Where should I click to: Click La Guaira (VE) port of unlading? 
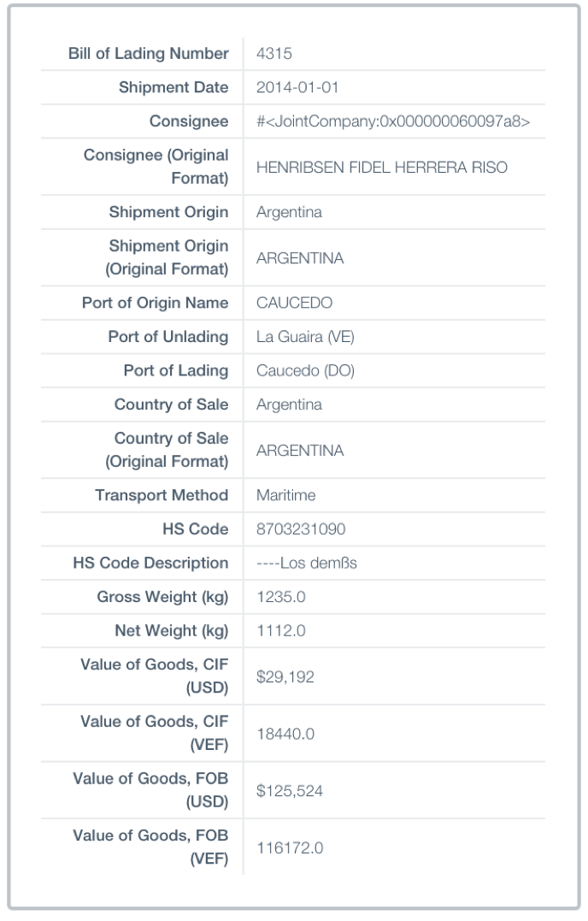[305, 337]
